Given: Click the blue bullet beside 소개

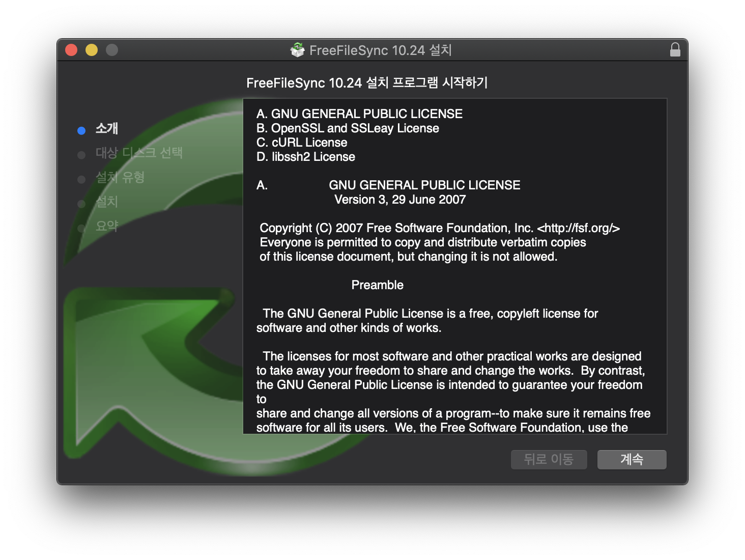Looking at the screenshot, I should pos(81,131).
